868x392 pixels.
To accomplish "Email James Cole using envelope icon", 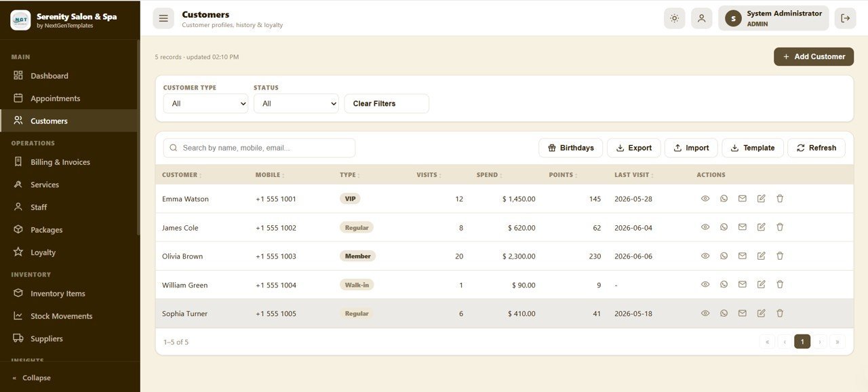I will (x=743, y=227).
